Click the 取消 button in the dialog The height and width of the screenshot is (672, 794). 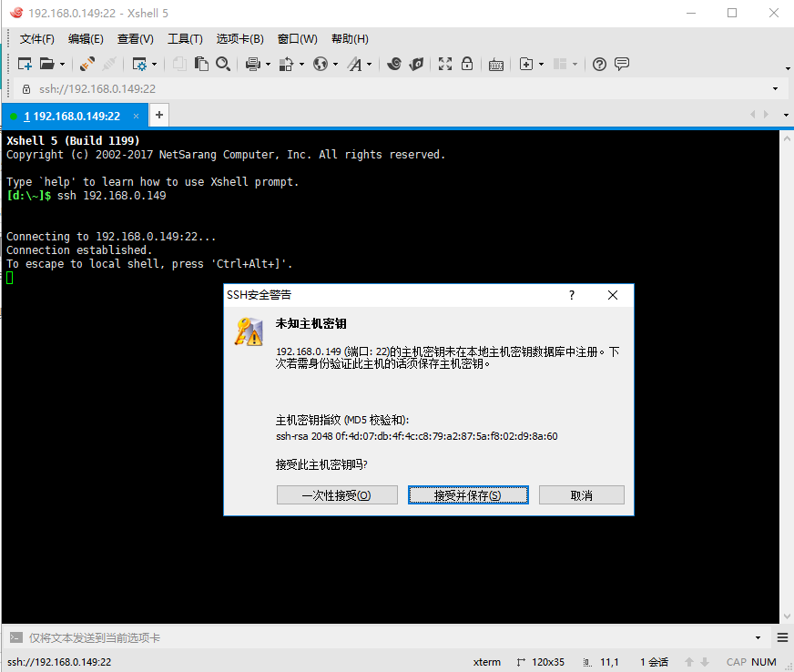click(x=581, y=494)
